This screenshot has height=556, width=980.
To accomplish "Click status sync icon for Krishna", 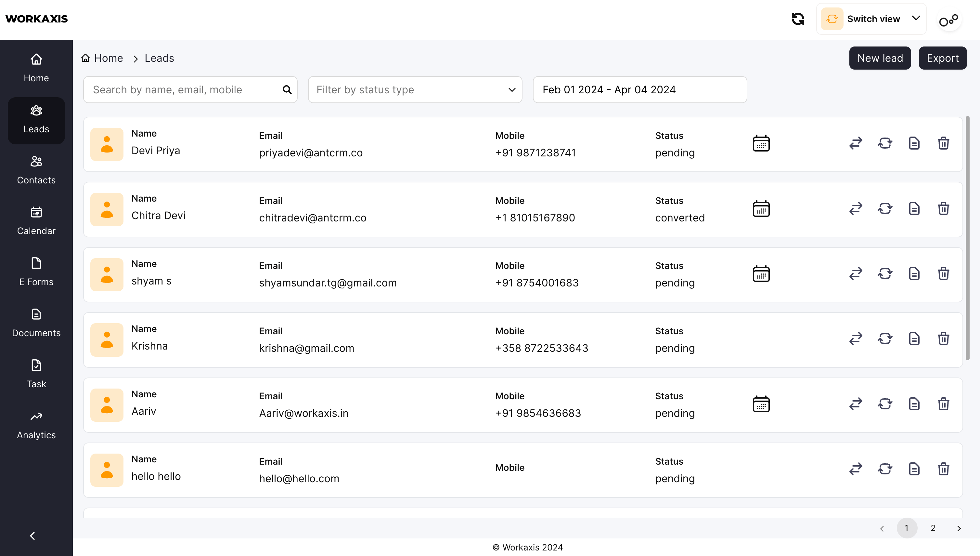I will 885,339.
